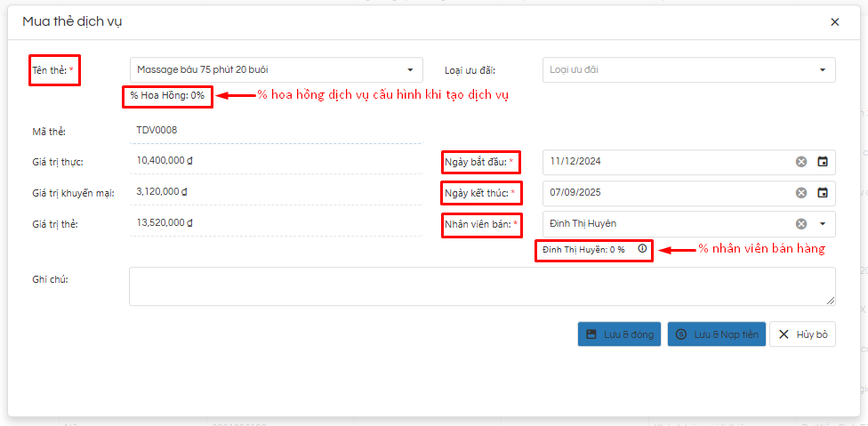Remove the selected Nhân viên bán employee

(800, 224)
